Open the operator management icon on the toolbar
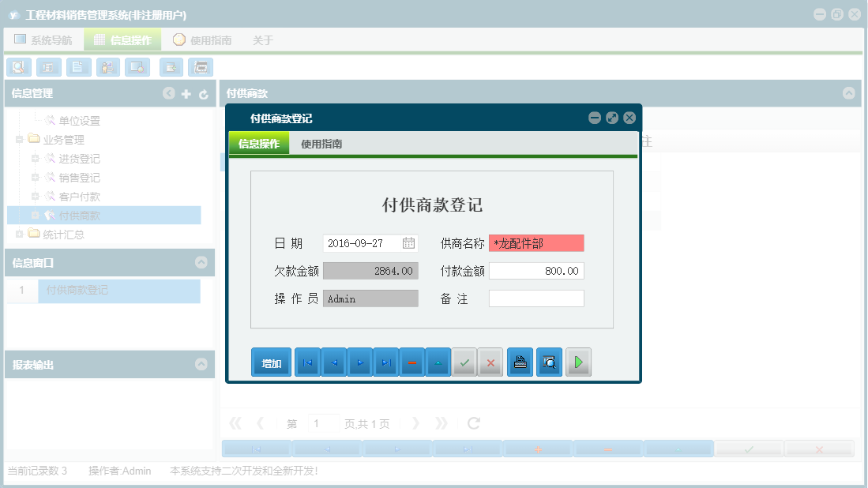868x488 pixels. pyautogui.click(x=107, y=67)
